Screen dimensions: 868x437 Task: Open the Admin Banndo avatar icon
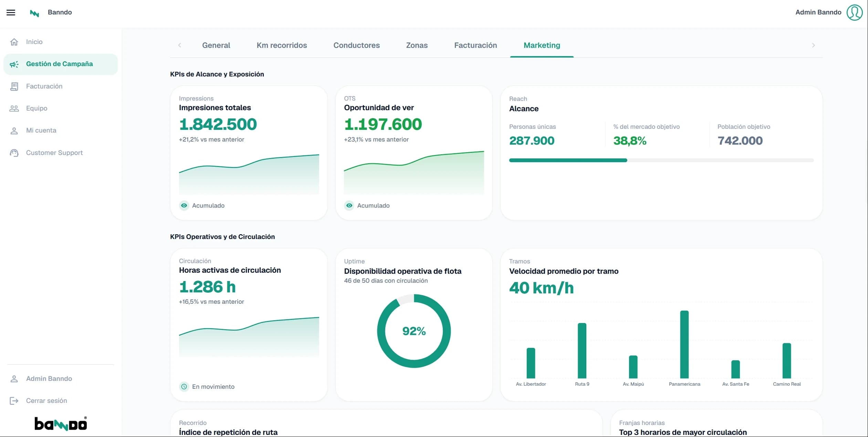click(855, 12)
